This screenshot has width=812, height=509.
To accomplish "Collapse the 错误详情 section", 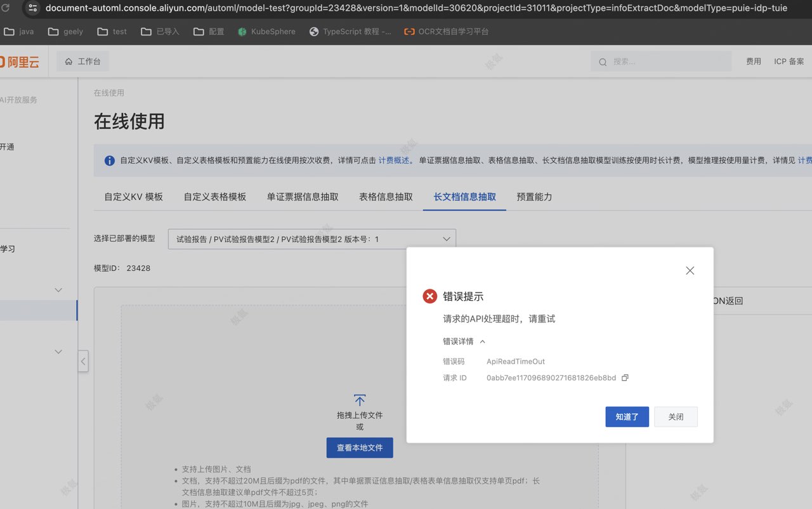I will pos(464,341).
